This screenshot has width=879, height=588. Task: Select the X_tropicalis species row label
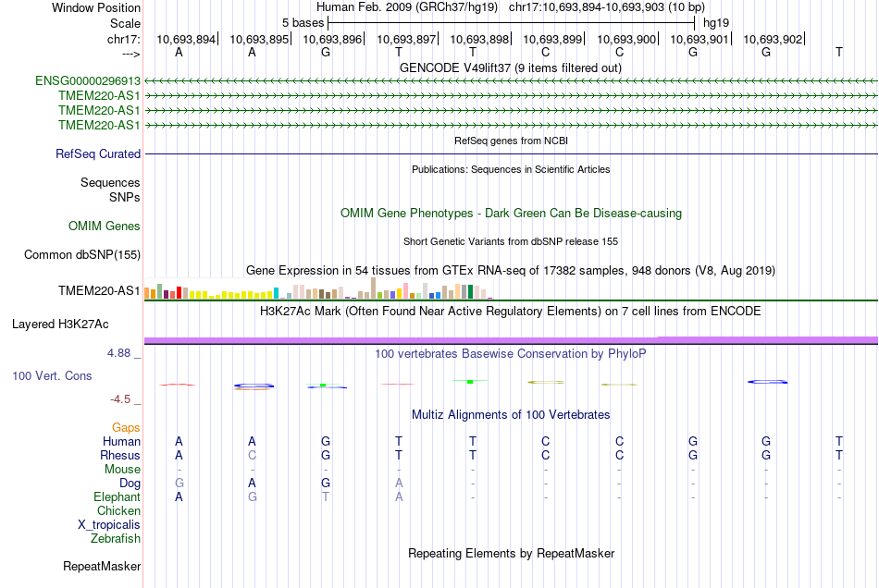(x=109, y=525)
